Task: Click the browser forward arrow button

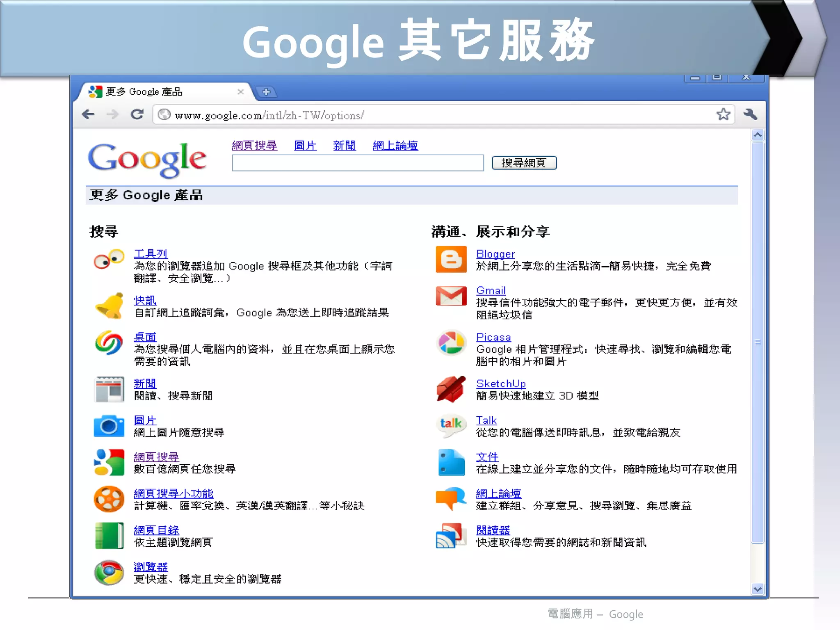Action: pos(112,114)
